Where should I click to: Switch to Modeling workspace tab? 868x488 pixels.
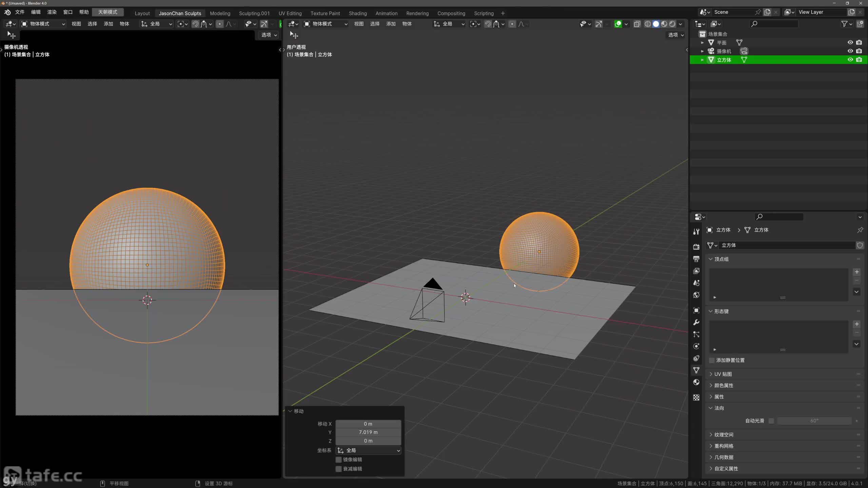click(220, 14)
